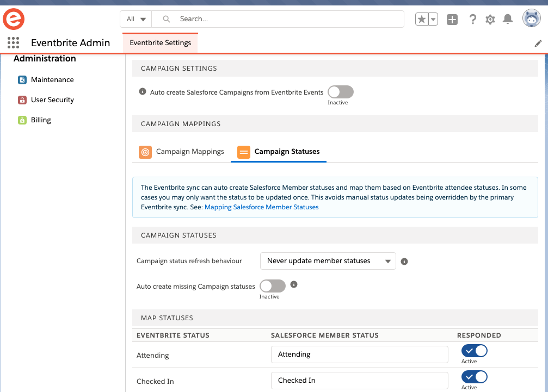Click info icon next to refresh behaviour dropdown
The width and height of the screenshot is (548, 392).
tap(404, 262)
